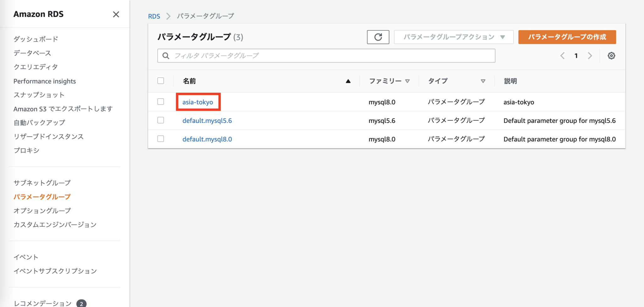Open the ファミリー column filter dropdown
This screenshot has height=307, width=644.
click(408, 81)
